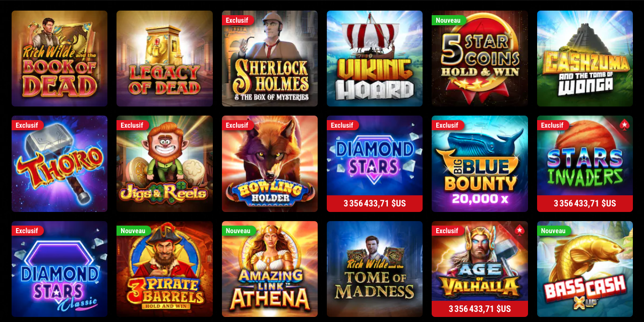Open the Bass Cash X UP game
The height and width of the screenshot is (322, 644).
click(x=585, y=269)
